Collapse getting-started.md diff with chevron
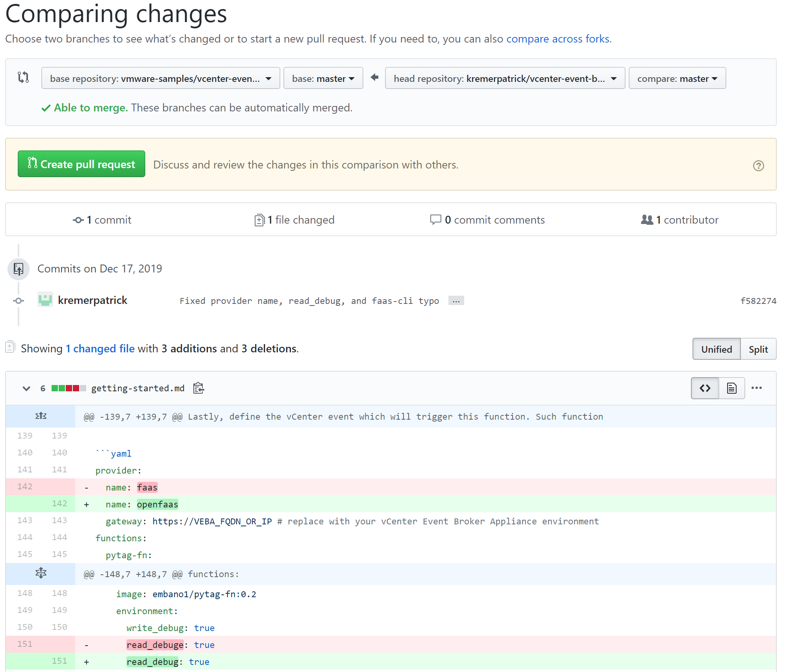The width and height of the screenshot is (785, 672). 26,389
